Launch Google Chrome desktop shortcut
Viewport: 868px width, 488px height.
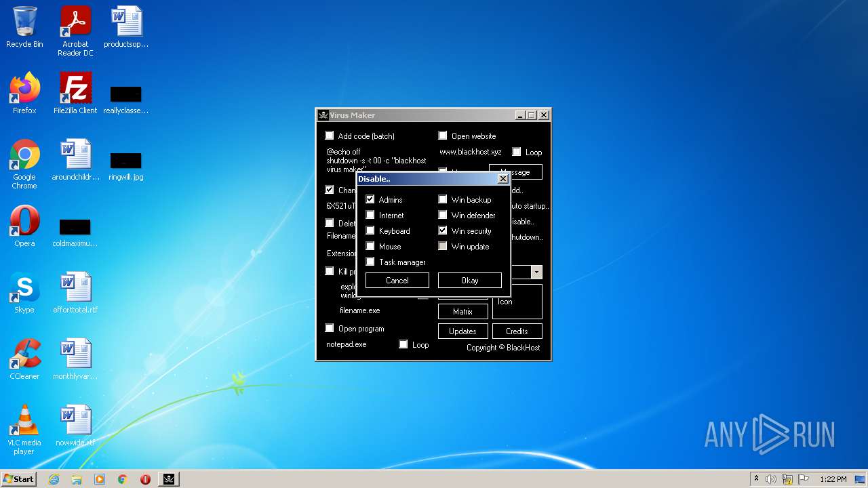coord(24,164)
